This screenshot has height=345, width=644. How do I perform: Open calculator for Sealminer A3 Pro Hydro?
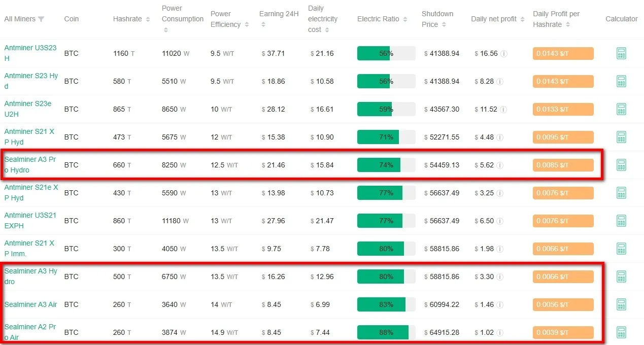coord(621,165)
